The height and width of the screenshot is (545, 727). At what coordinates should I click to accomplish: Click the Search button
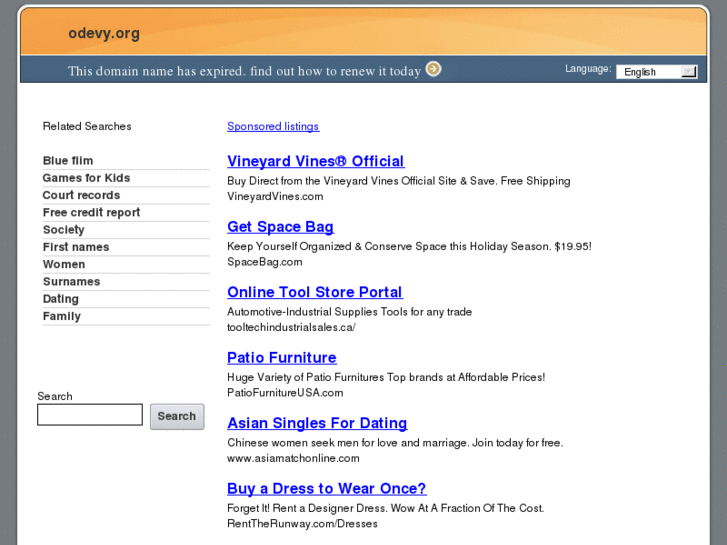tap(177, 416)
